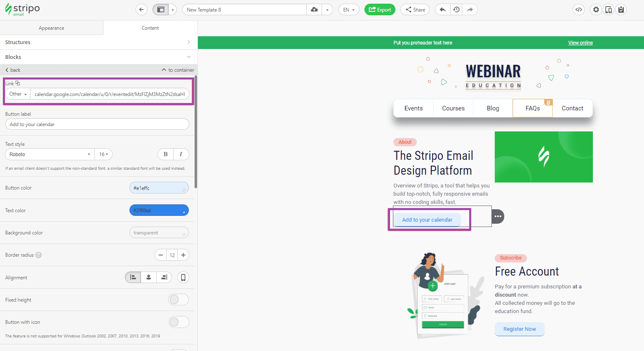Apply italic style to button label
Viewport: 644px width, 351px height.
pyautogui.click(x=181, y=154)
